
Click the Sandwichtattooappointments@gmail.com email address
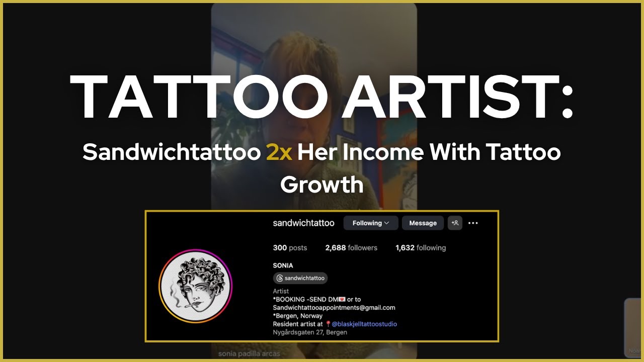[334, 308]
